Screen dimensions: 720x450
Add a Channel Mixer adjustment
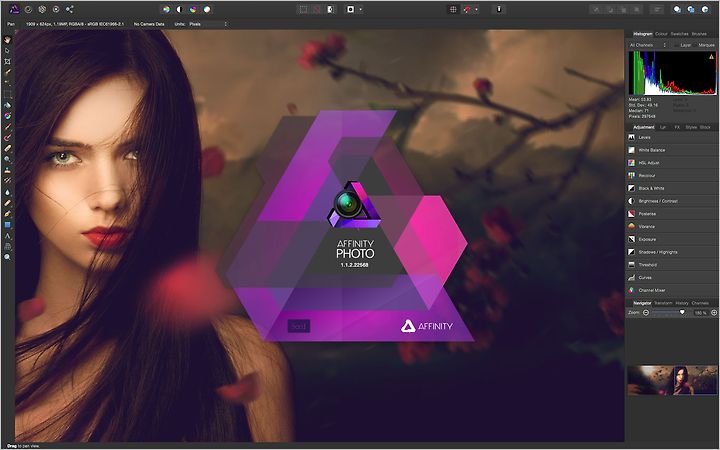(x=672, y=290)
